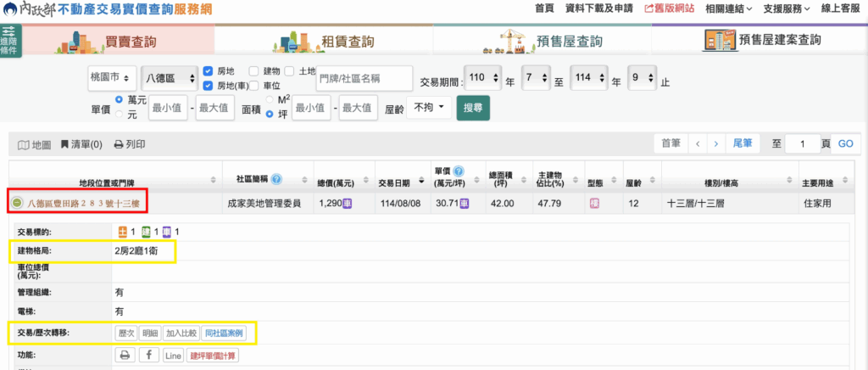Switch to the 預售屋查詢 tab
868x370 pixels.
point(542,41)
